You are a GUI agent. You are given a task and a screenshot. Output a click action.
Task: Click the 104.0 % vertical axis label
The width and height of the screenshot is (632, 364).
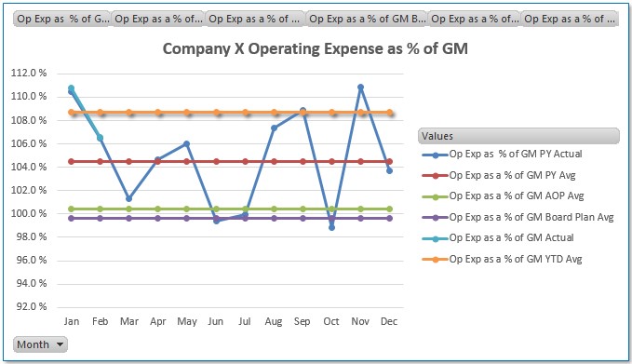pyautogui.click(x=29, y=167)
